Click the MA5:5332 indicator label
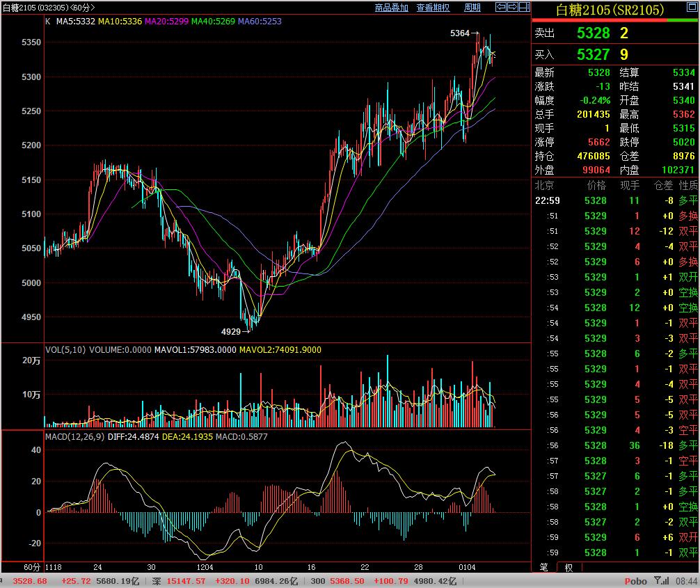Viewport: 700px width, 588px height. coord(75,22)
